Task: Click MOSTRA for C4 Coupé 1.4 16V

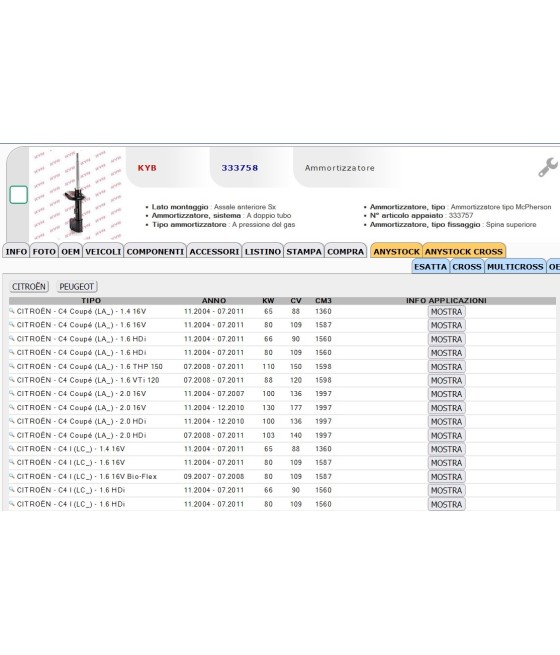Action: (446, 312)
